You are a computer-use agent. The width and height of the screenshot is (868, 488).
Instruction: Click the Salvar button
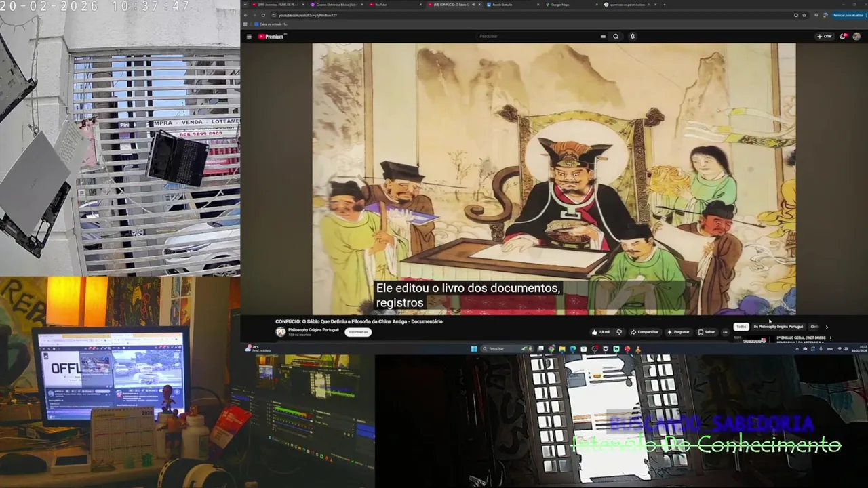click(707, 332)
